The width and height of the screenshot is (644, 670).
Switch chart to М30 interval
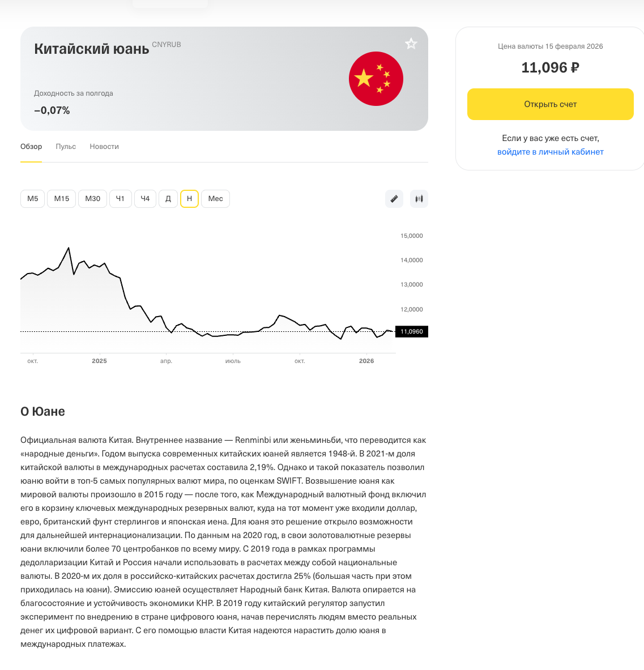pos(92,199)
